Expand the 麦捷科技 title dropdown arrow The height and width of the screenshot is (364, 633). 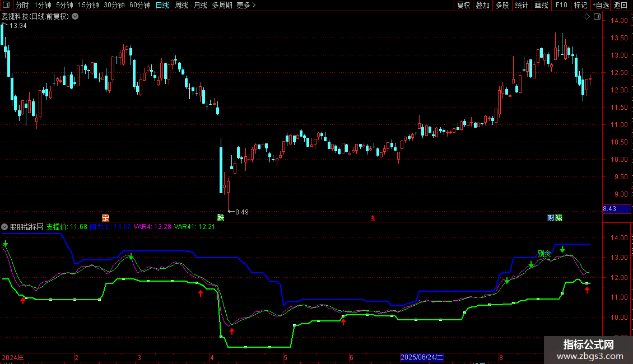(75, 17)
